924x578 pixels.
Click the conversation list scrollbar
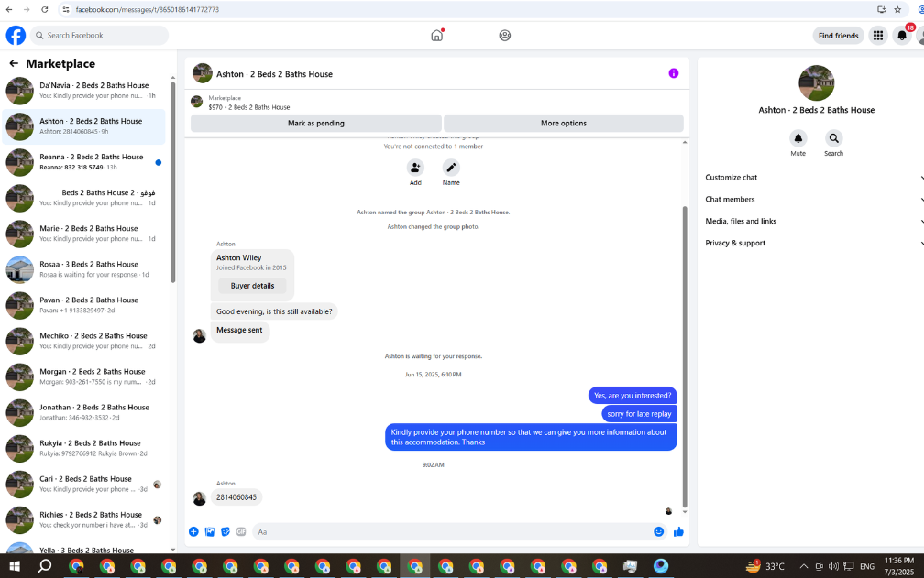click(x=172, y=182)
